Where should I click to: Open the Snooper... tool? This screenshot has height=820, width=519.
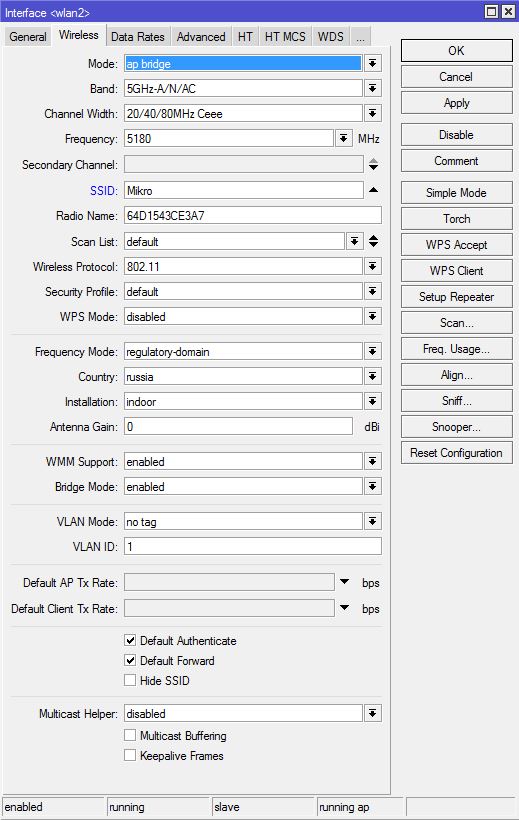pyautogui.click(x=456, y=427)
